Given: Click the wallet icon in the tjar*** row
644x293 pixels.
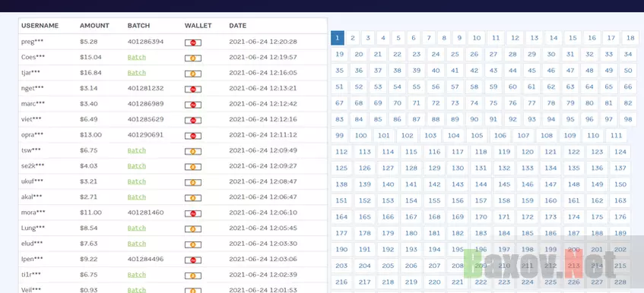Looking at the screenshot, I should click(x=192, y=74).
